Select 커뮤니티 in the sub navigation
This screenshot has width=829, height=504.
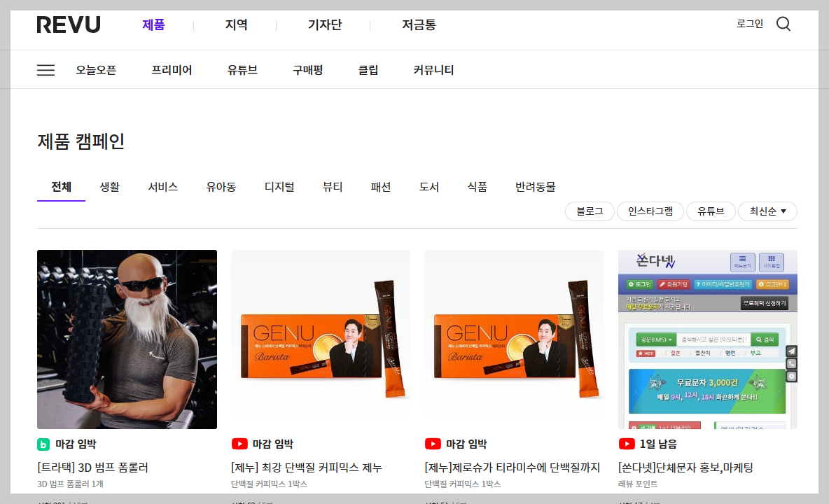pos(434,69)
